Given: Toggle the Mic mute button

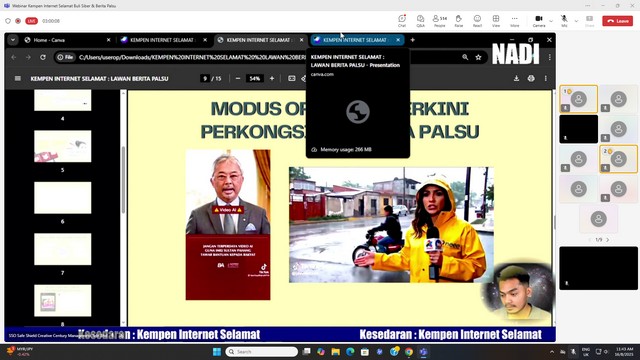Looking at the screenshot, I should click(x=564, y=20).
